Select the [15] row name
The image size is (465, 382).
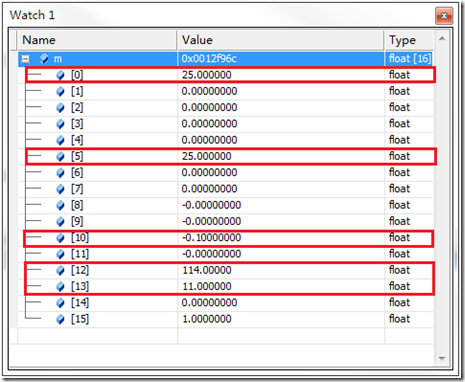coord(80,319)
